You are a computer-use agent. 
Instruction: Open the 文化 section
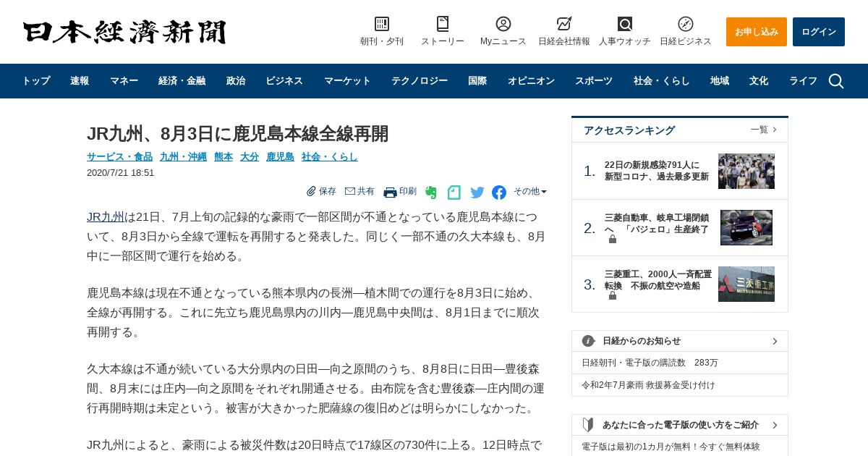pyautogui.click(x=759, y=81)
